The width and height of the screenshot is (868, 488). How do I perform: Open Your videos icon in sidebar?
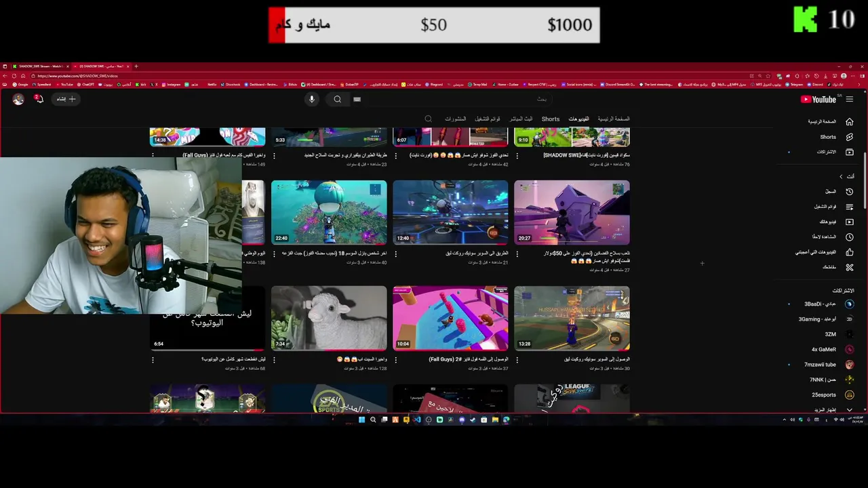(849, 222)
